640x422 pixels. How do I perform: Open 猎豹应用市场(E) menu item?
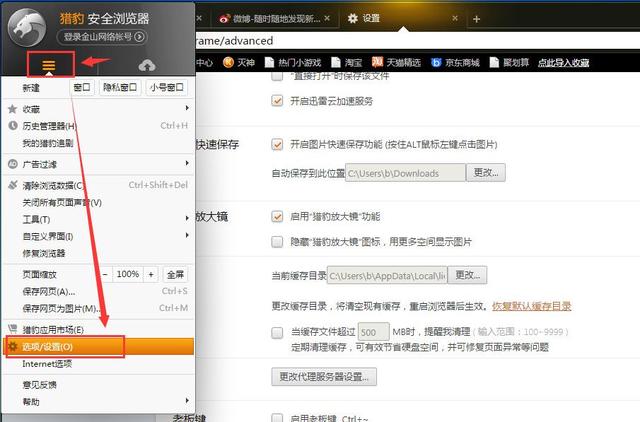pos(98,329)
